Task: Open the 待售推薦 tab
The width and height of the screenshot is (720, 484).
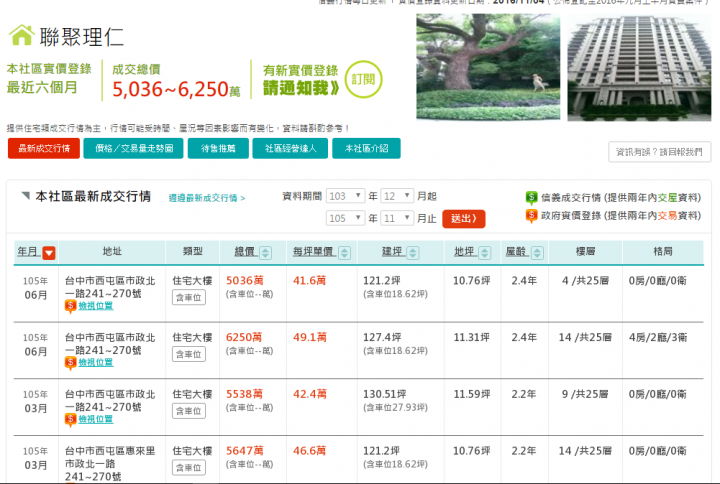Action: [218, 148]
